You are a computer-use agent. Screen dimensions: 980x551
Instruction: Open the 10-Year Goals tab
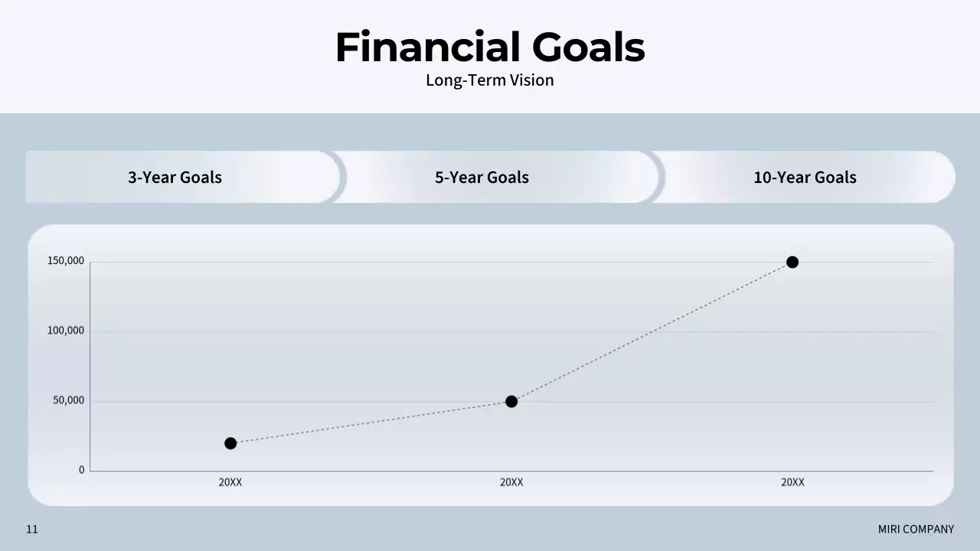click(x=805, y=178)
